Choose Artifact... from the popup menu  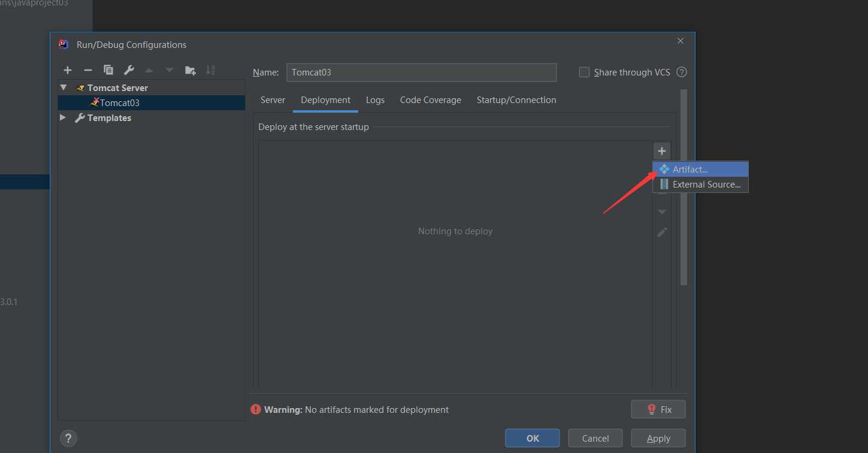(700, 170)
